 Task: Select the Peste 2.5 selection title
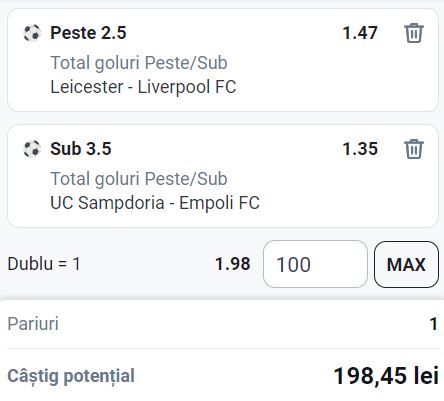[x=88, y=33]
